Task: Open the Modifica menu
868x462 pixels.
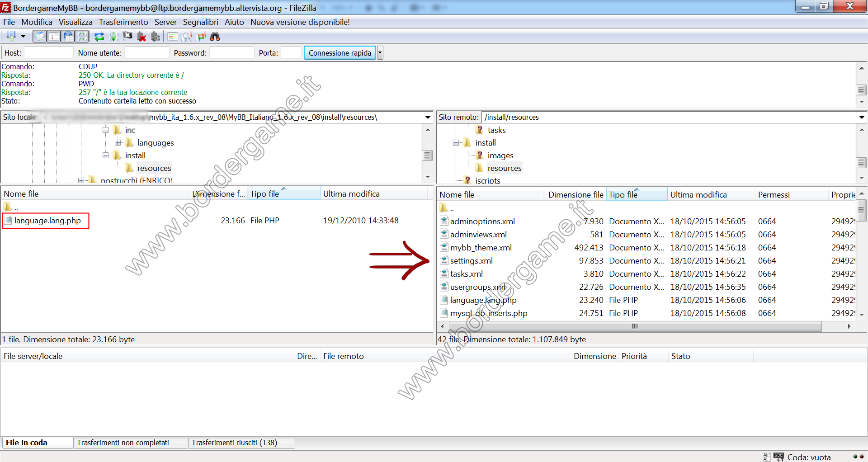Action: [37, 22]
